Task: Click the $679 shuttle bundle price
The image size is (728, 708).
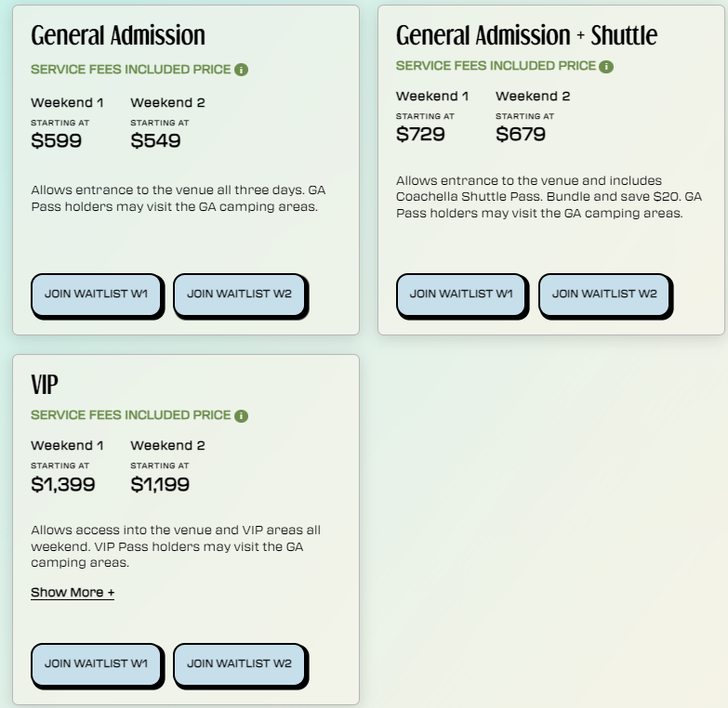Action: coord(521,135)
